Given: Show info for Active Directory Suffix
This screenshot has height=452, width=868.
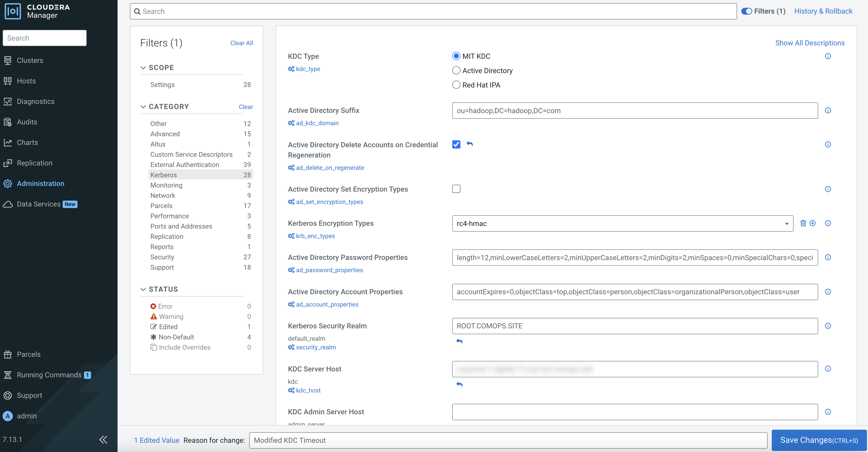Looking at the screenshot, I should click(x=827, y=111).
